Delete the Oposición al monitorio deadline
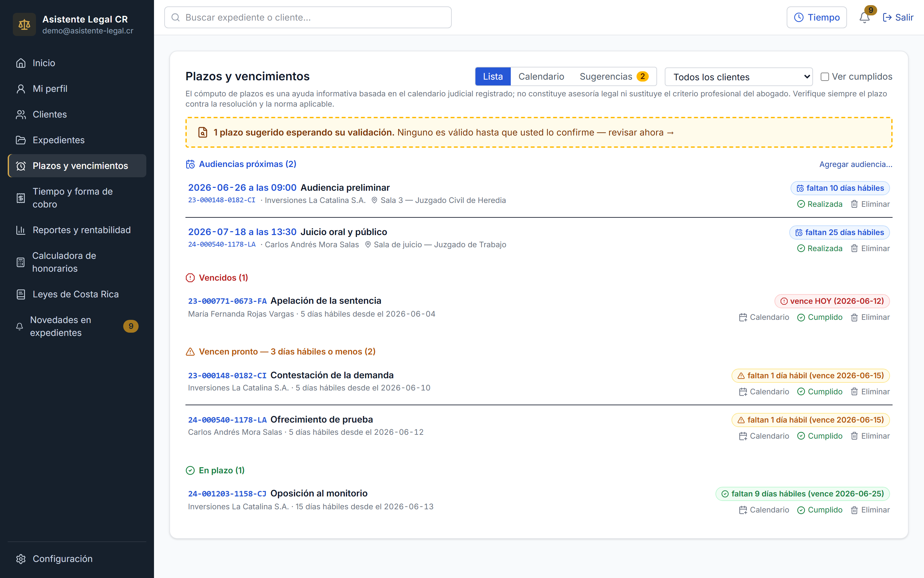Image resolution: width=924 pixels, height=578 pixels. [x=870, y=510]
